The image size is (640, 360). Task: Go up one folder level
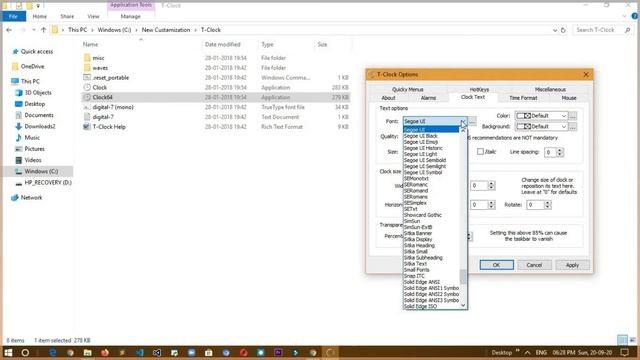[x=43, y=30]
